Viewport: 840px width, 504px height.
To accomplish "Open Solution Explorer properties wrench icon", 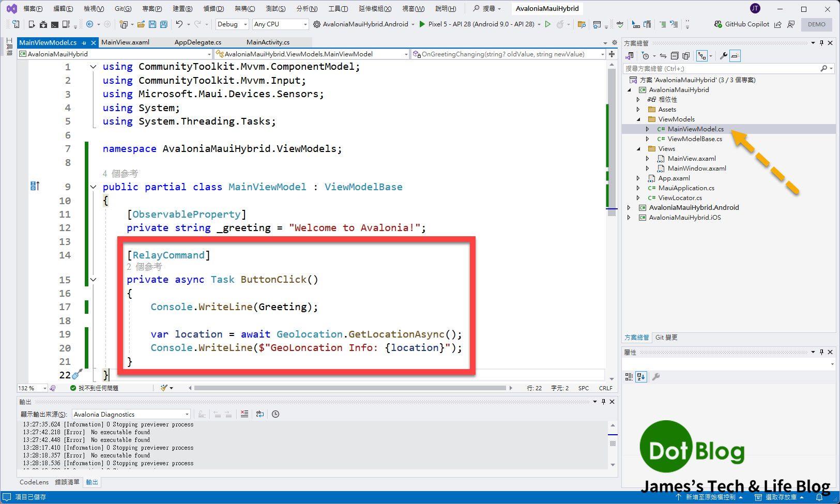I will [723, 56].
